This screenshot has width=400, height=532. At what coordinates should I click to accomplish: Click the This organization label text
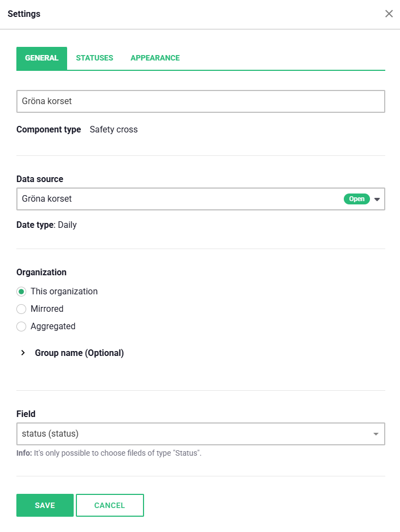(64, 292)
